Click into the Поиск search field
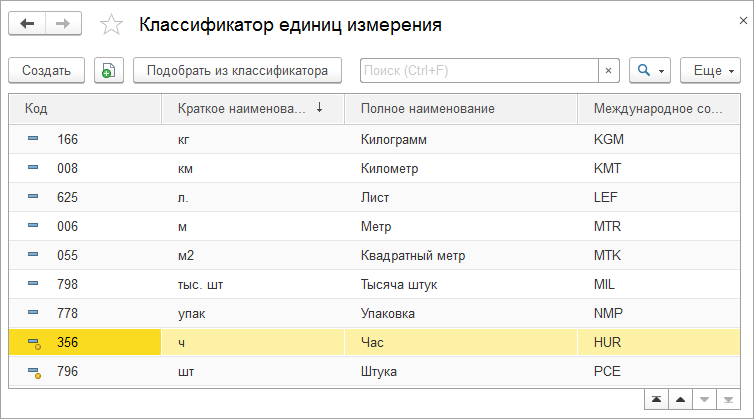This screenshot has width=754, height=419. pyautogui.click(x=478, y=71)
